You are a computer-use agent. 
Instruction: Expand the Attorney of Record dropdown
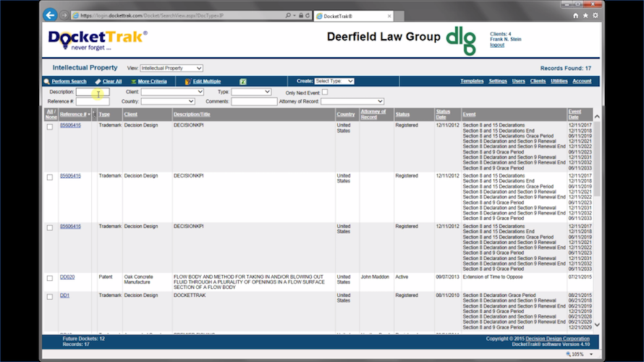352,101
